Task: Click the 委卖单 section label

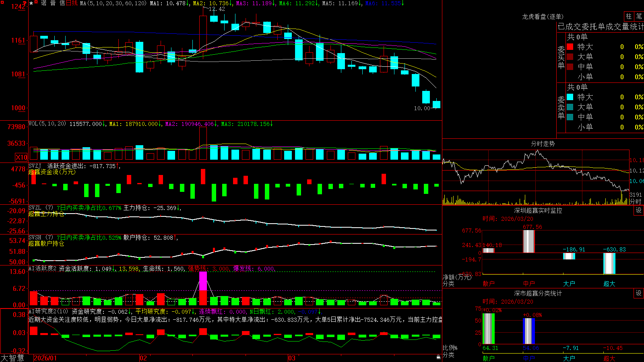Action: [x=561, y=108]
